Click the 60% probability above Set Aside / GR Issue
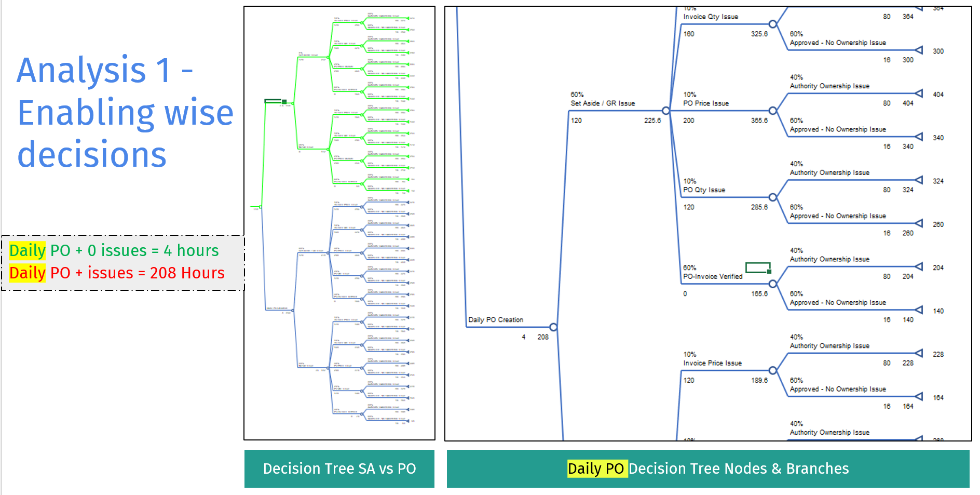 (x=577, y=95)
